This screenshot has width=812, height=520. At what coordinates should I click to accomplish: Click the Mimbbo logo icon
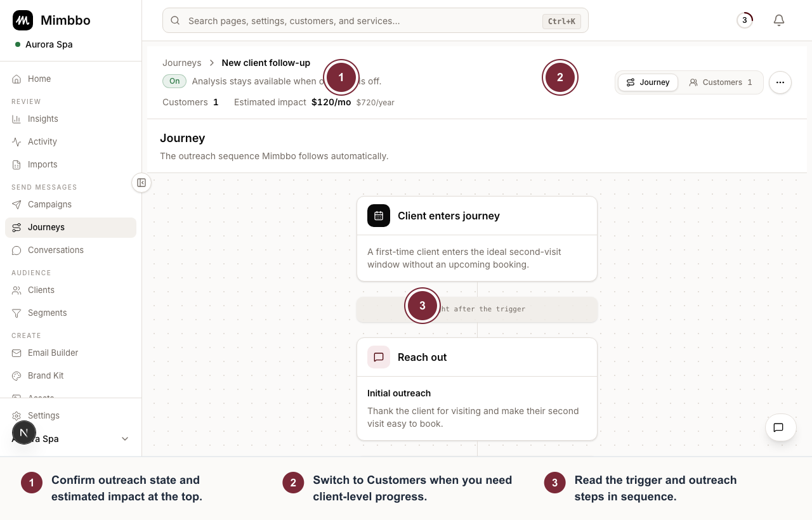click(x=23, y=20)
